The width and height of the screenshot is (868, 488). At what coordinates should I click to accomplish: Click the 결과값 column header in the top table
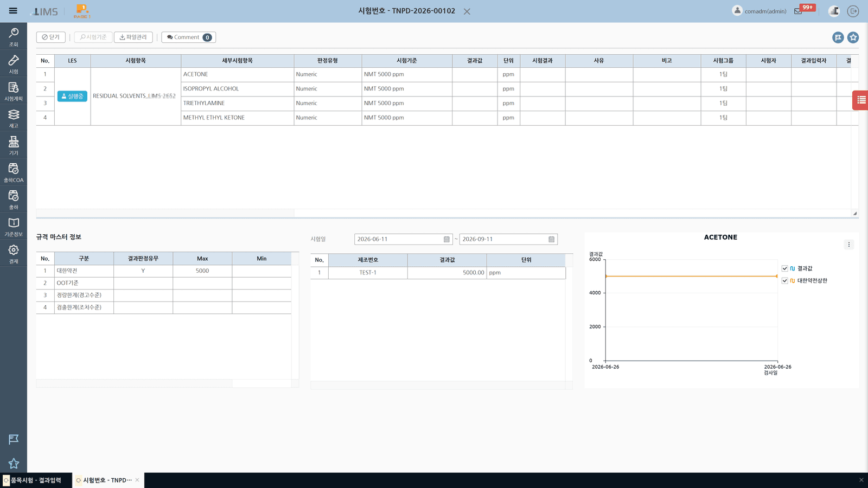[475, 61]
